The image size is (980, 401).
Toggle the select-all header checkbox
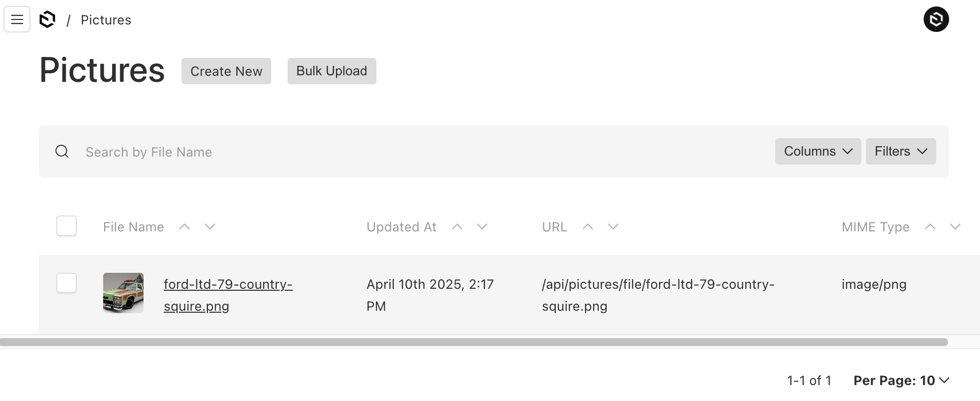(66, 226)
